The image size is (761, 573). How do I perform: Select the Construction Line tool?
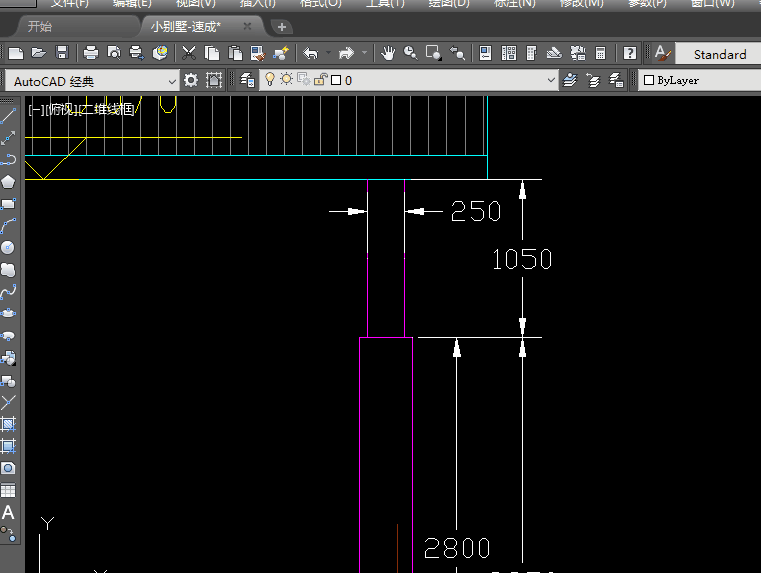pos(8,138)
